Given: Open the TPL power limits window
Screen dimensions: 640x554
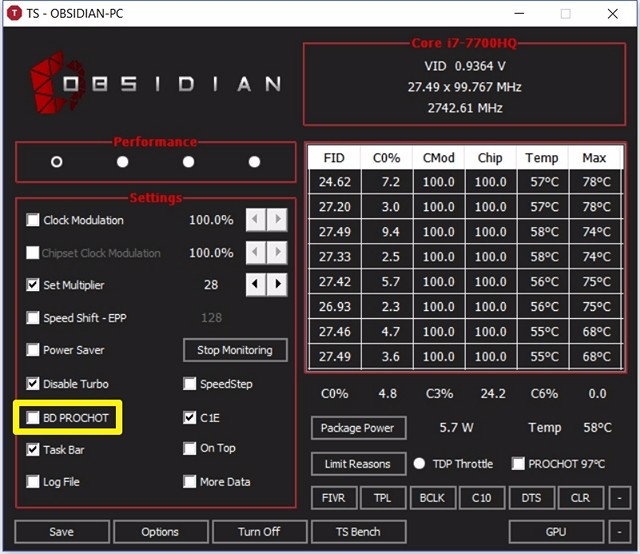Looking at the screenshot, I should (x=383, y=498).
